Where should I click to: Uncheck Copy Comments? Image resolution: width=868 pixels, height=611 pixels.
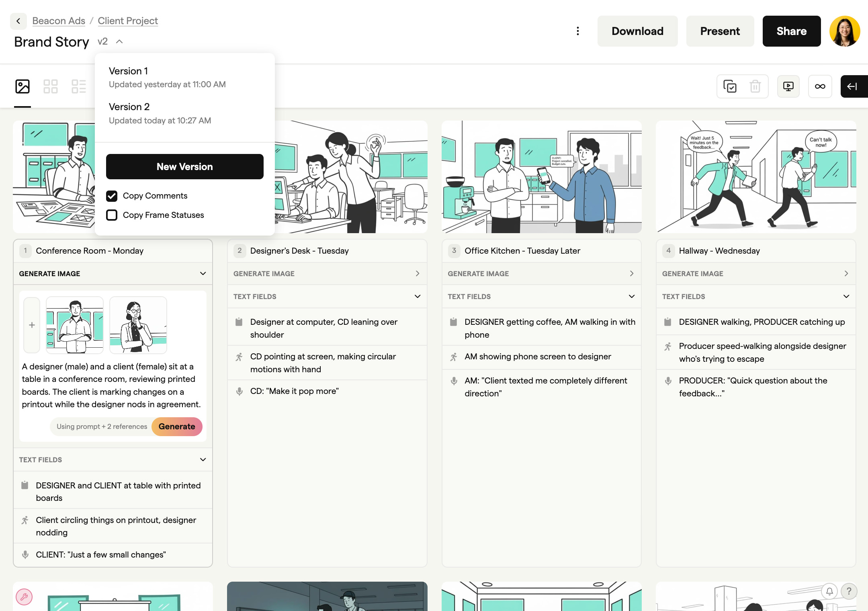pos(112,196)
